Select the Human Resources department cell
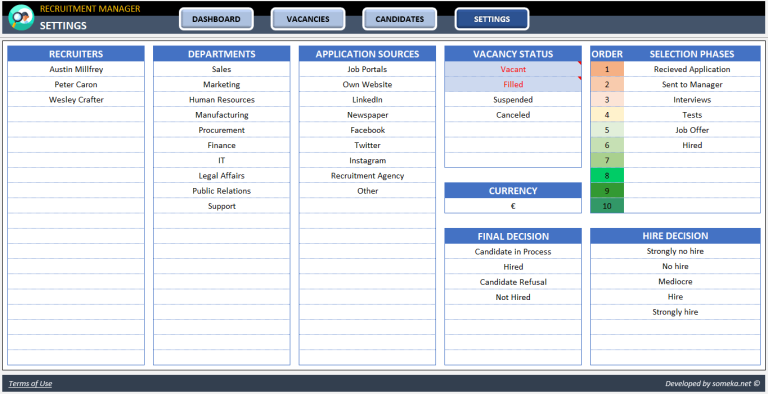 pos(221,99)
